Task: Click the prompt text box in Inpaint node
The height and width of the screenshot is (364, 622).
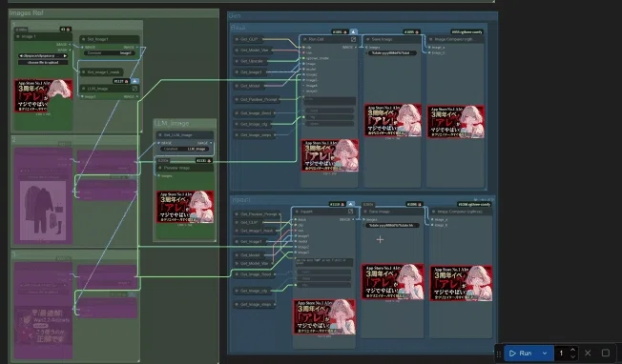Action: [323, 262]
